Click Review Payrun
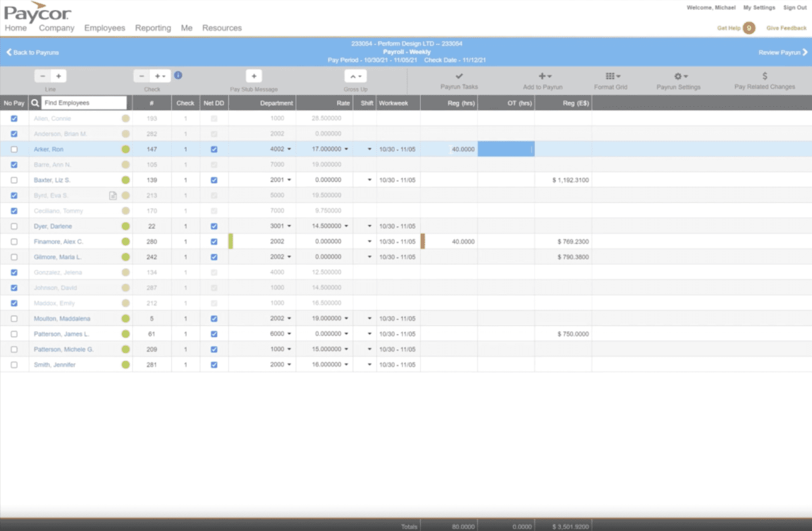This screenshot has width=812, height=531. pos(781,52)
